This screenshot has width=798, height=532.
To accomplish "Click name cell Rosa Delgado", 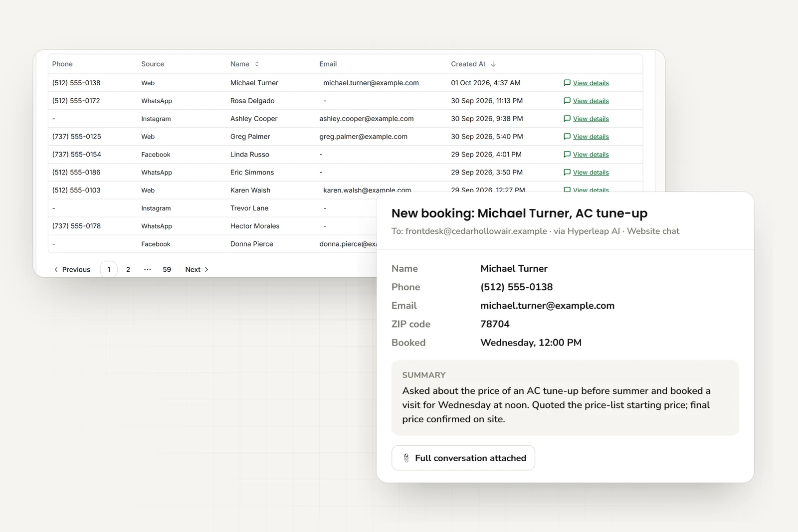I will tap(252, 101).
